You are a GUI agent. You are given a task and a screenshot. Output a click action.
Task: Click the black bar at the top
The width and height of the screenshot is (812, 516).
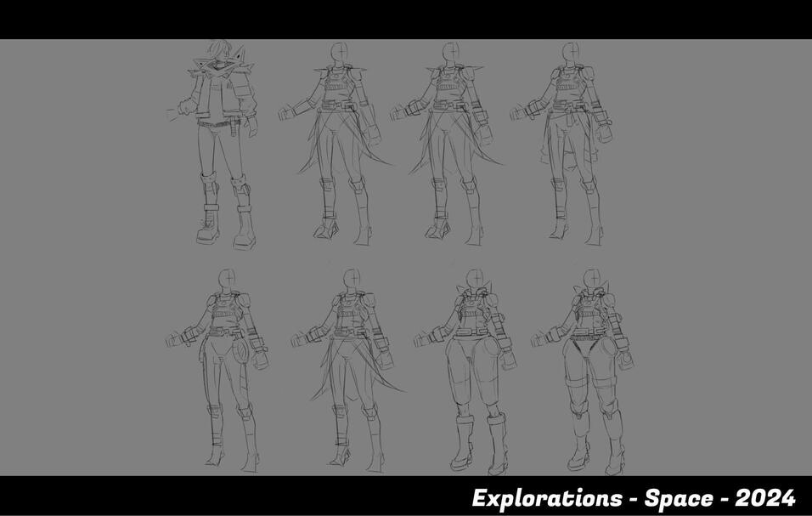click(x=406, y=19)
